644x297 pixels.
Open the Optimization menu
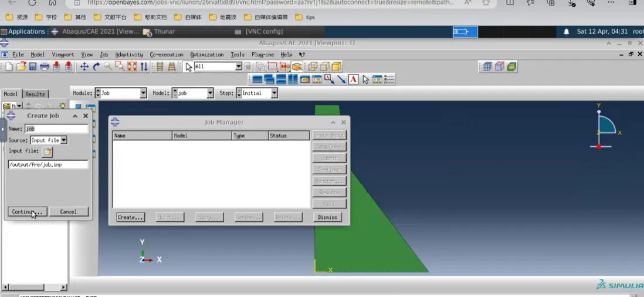pyautogui.click(x=207, y=55)
